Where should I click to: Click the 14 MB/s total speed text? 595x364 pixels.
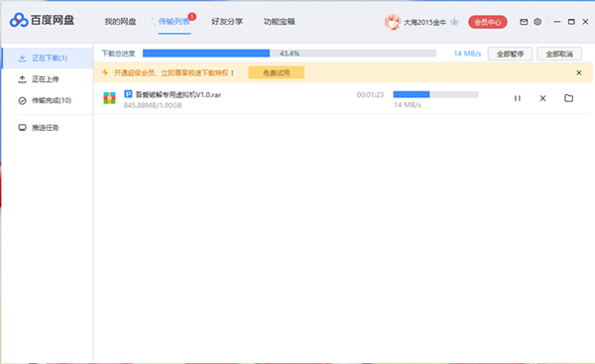coord(467,54)
